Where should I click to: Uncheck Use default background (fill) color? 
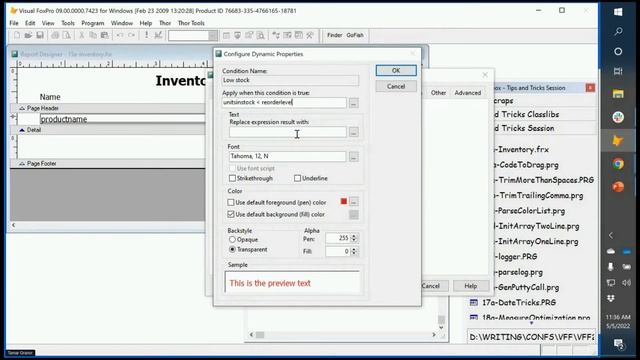pyautogui.click(x=231, y=214)
